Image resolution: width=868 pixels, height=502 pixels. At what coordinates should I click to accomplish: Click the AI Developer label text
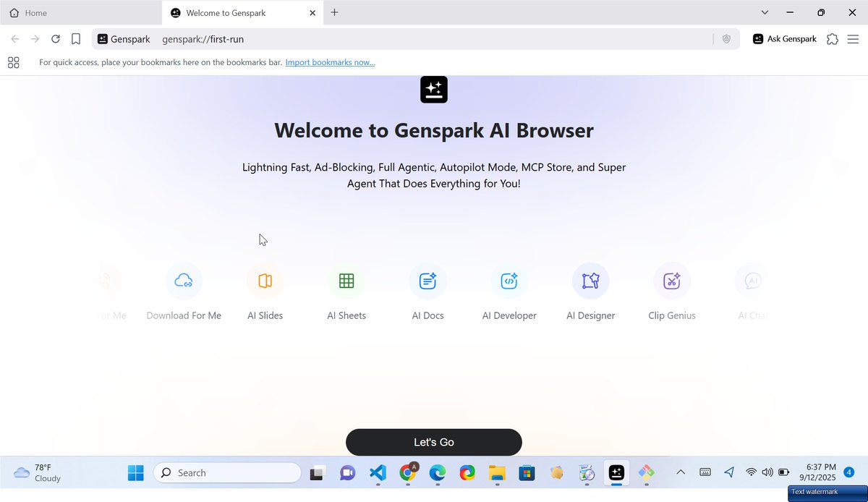[x=509, y=315]
